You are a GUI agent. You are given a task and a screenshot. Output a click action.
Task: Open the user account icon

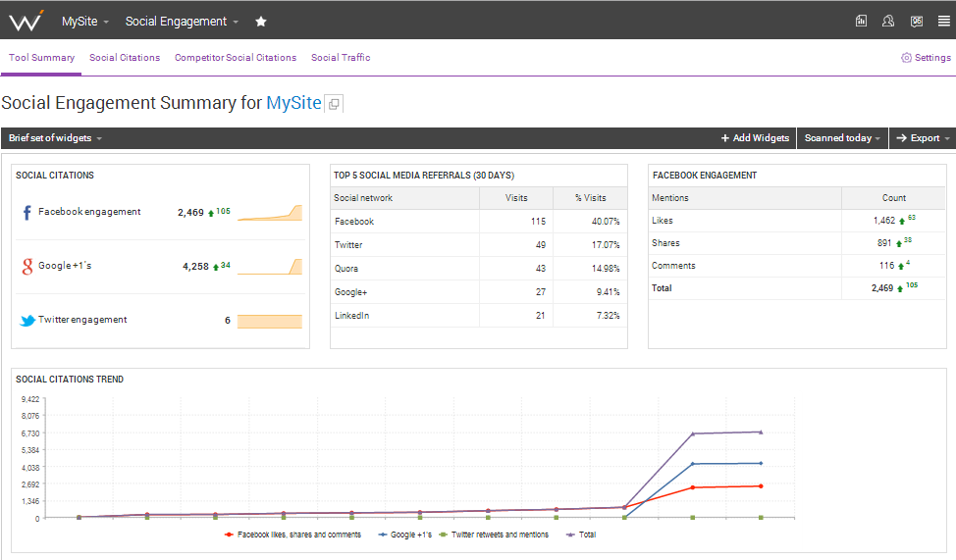(888, 21)
